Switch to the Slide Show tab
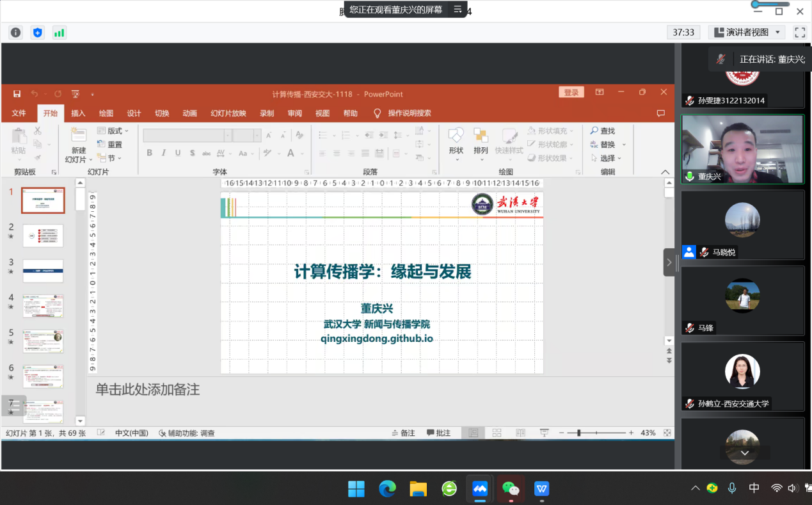This screenshot has width=812, height=505. click(x=228, y=113)
